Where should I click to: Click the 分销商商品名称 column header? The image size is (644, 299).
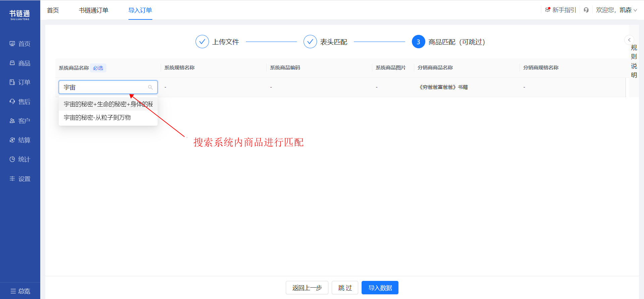[x=435, y=68]
